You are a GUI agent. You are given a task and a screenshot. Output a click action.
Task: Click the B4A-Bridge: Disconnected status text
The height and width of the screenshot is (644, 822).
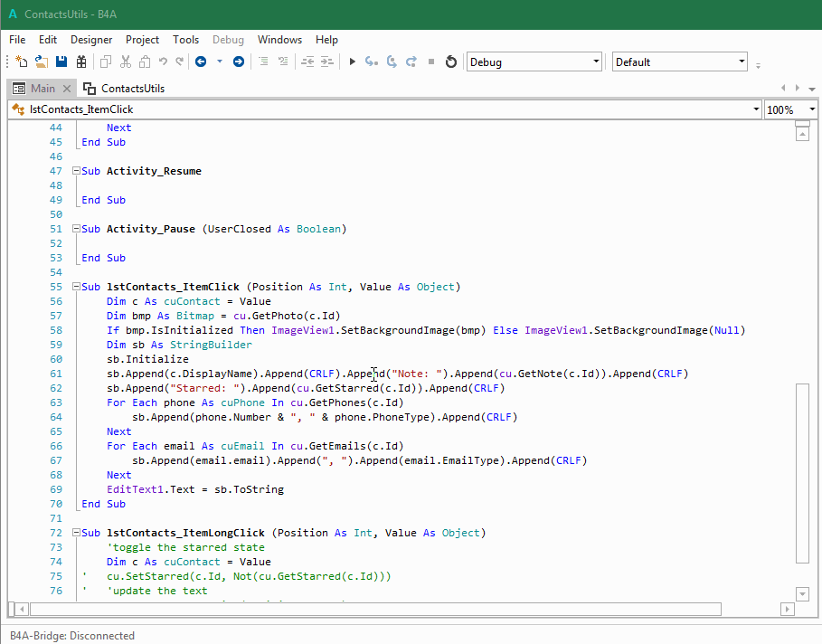[x=72, y=636]
